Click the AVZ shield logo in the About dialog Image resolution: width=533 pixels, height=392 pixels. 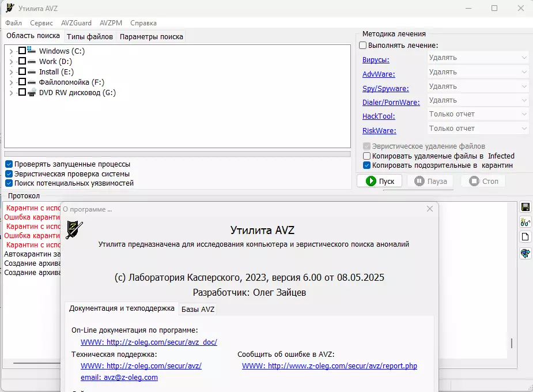pos(74,230)
